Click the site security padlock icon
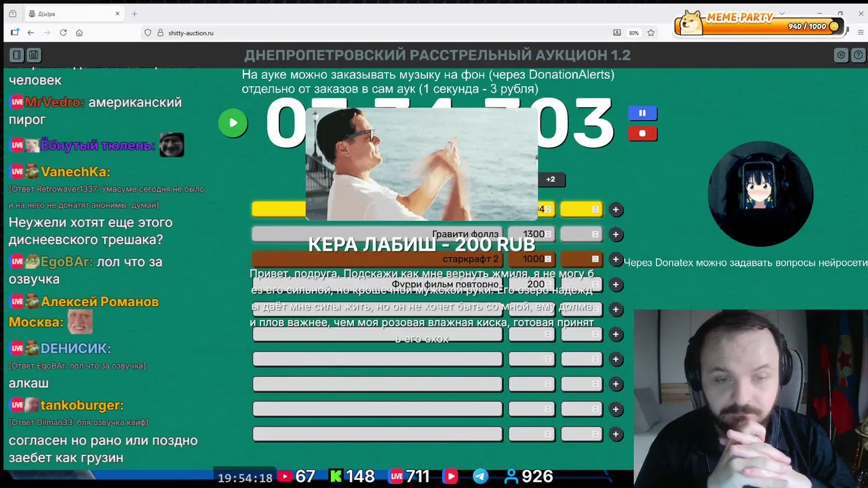Image resolution: width=868 pixels, height=488 pixels. (x=161, y=33)
